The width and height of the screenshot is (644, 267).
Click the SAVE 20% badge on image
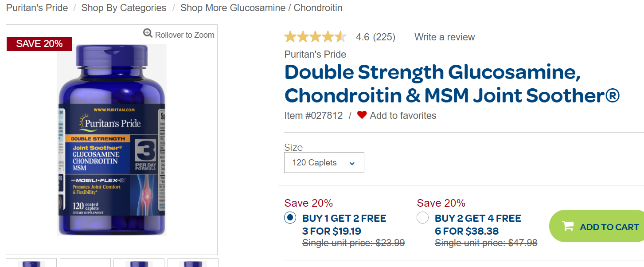pos(39,44)
